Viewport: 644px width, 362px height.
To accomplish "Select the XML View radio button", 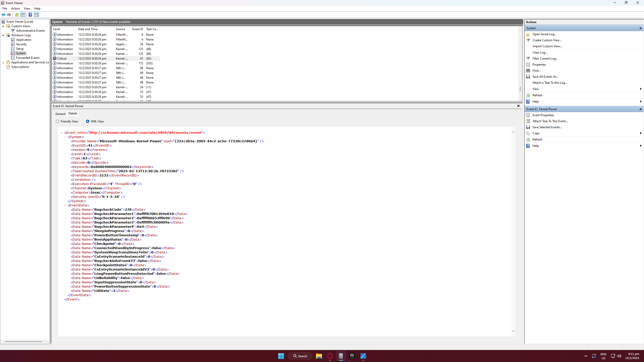I will 88,121.
